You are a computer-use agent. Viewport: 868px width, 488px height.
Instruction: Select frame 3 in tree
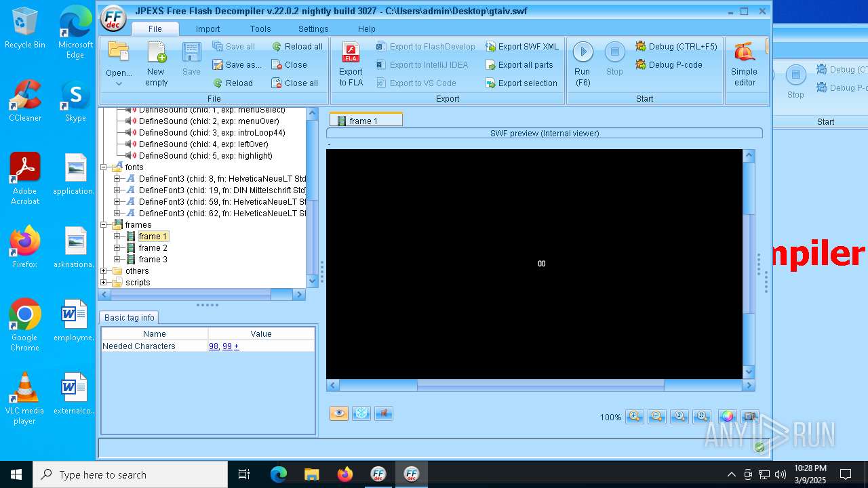click(153, 260)
